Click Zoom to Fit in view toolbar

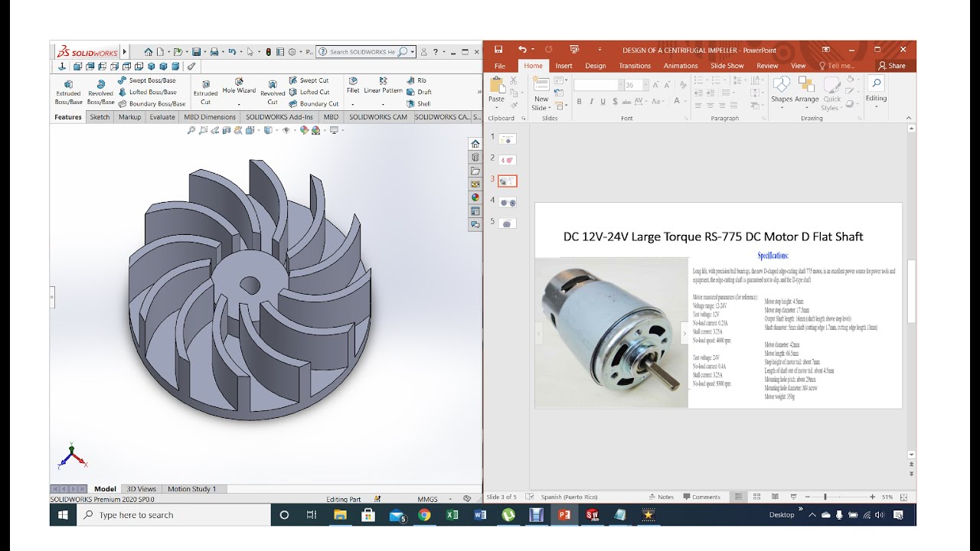coord(191,130)
